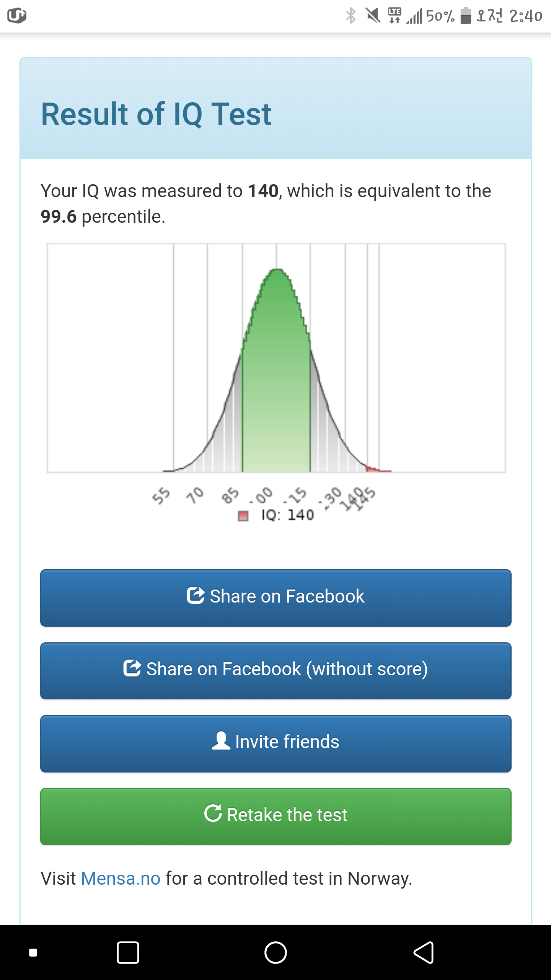Click the Retake the test button
Screen dimensions: 551x980
276,816
